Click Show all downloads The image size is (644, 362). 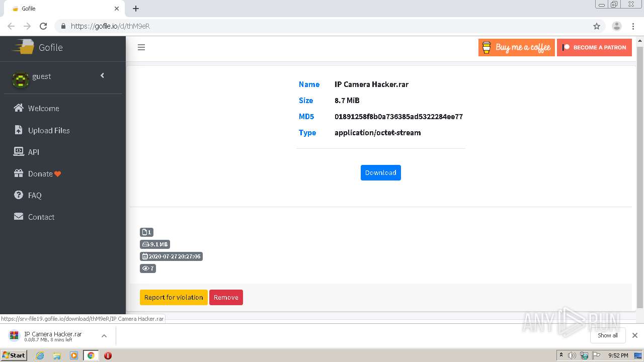(x=607, y=335)
